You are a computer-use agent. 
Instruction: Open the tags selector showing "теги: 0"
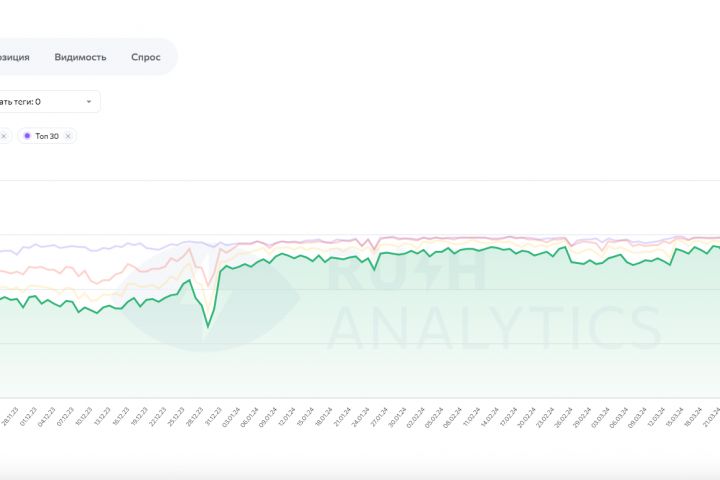tap(45, 101)
